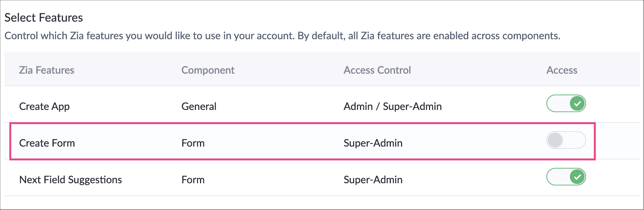Image resolution: width=644 pixels, height=210 pixels.
Task: Toggle Create App access switch
Action: click(566, 104)
